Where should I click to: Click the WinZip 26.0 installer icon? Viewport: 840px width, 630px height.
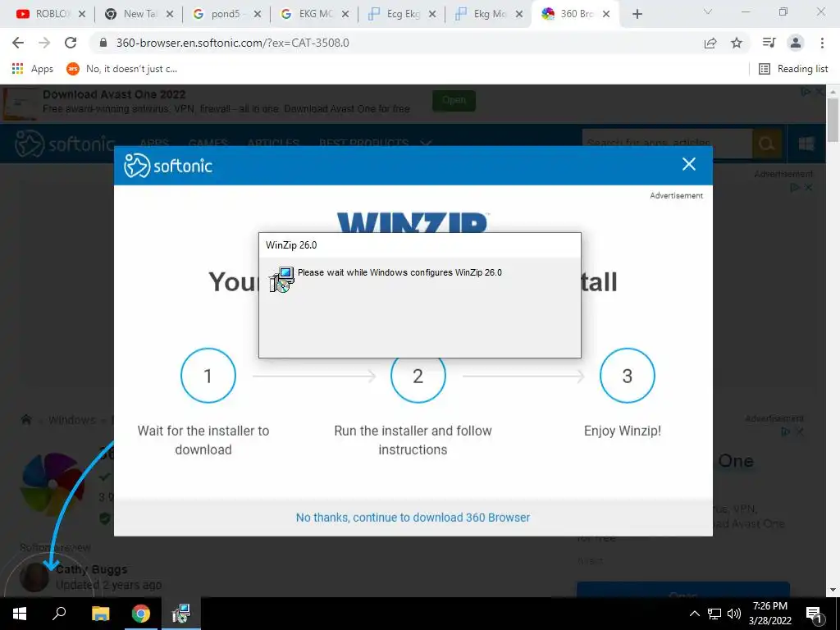click(x=282, y=280)
